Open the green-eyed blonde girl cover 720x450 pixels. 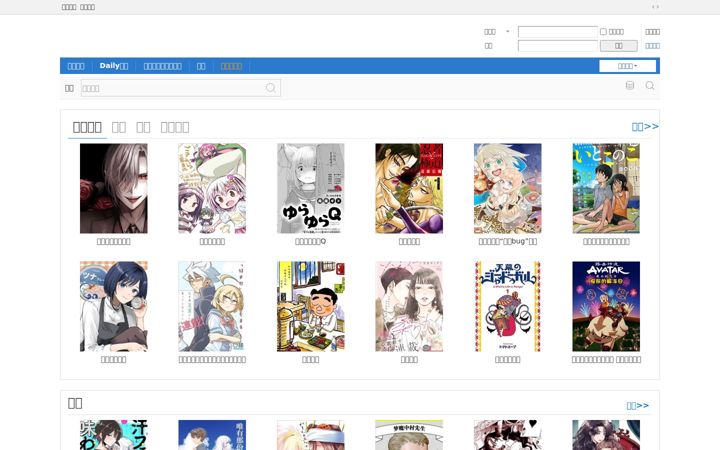[508, 188]
